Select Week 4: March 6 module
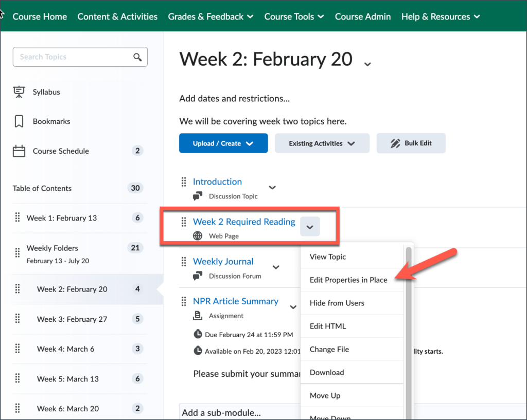The image size is (527, 420). (x=65, y=349)
